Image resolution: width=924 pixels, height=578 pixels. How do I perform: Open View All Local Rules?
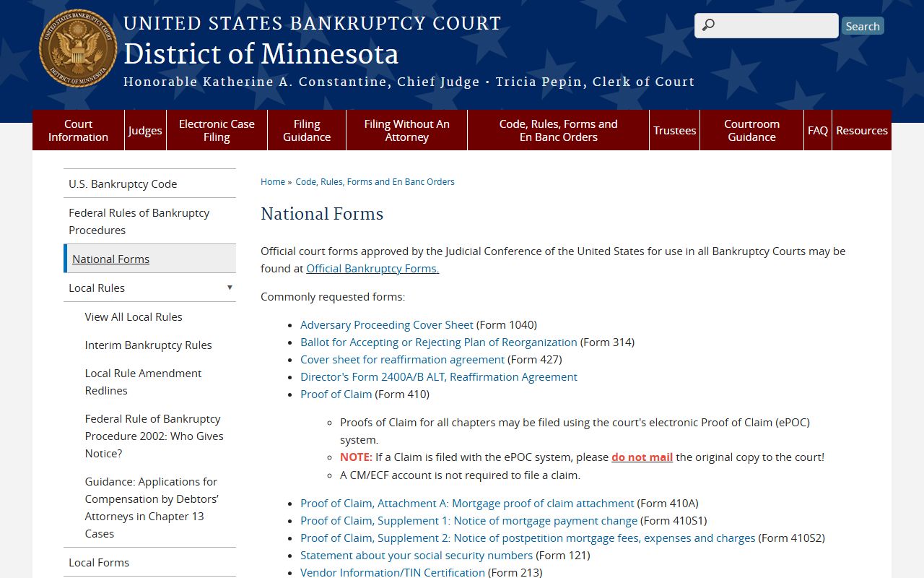click(x=134, y=316)
